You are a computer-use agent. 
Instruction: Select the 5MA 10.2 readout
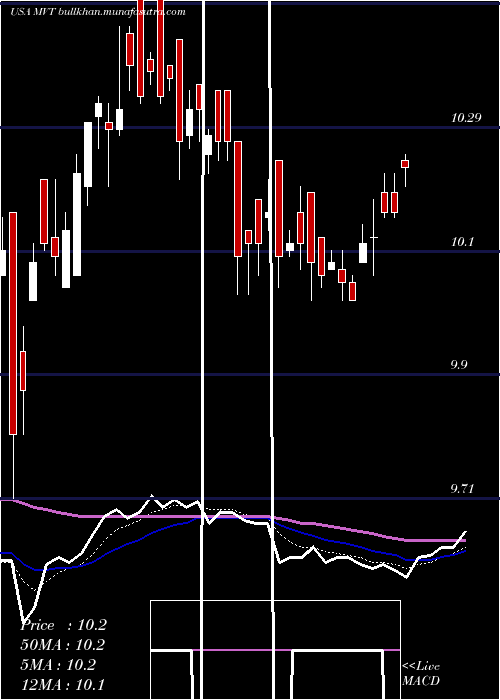tap(58, 665)
